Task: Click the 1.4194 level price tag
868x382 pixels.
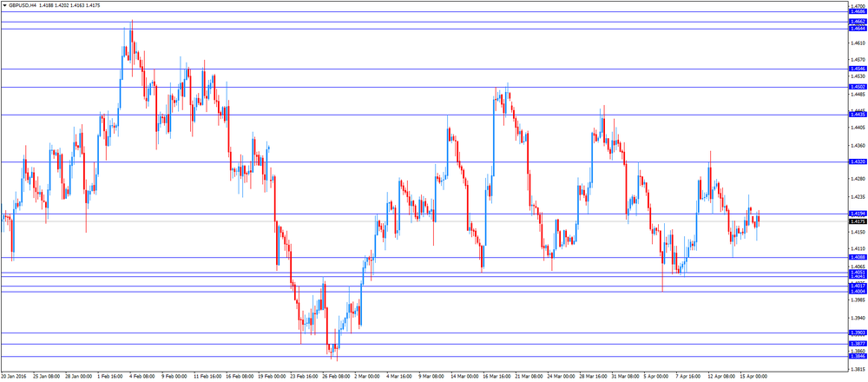Action: [x=858, y=214]
